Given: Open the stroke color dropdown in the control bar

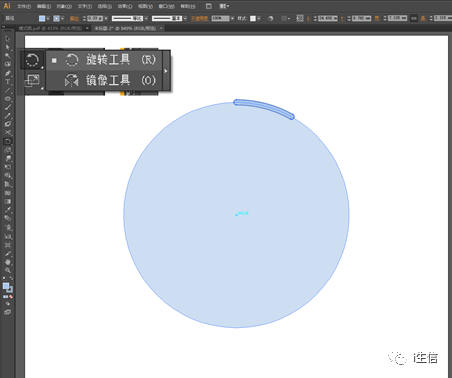Looking at the screenshot, I should click(62, 18).
